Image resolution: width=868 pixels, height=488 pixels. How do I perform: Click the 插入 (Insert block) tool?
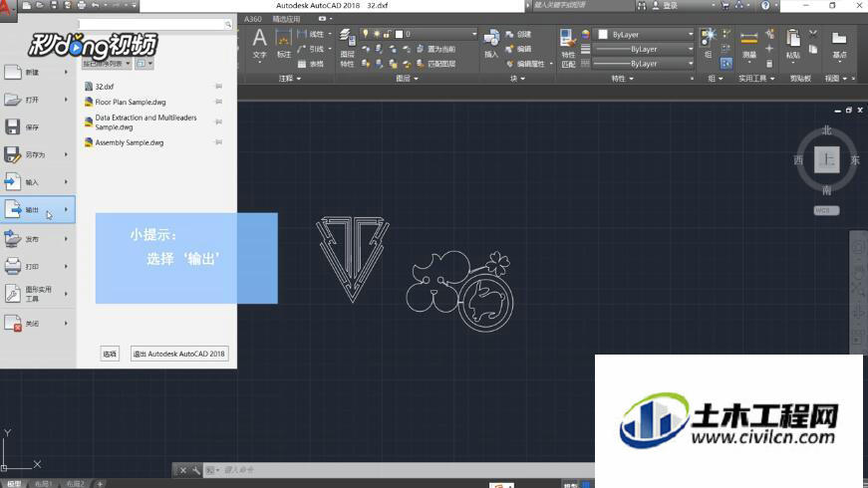pyautogui.click(x=491, y=44)
